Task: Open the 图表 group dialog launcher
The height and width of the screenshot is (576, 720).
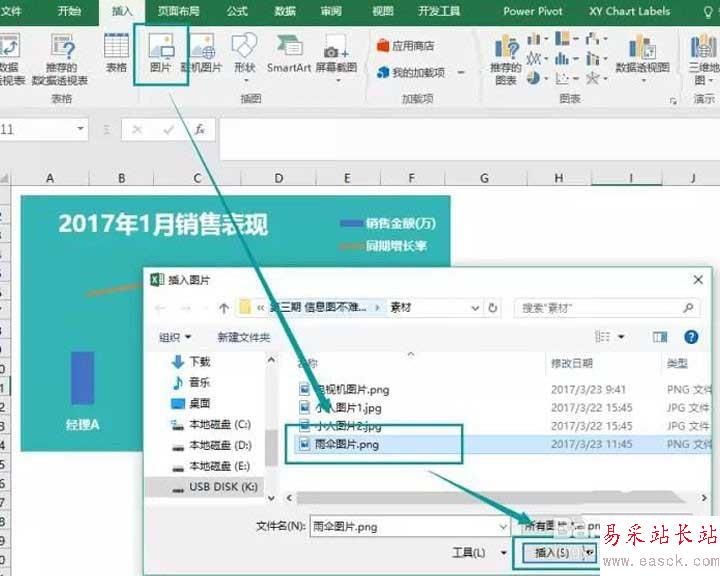Action: (x=673, y=101)
